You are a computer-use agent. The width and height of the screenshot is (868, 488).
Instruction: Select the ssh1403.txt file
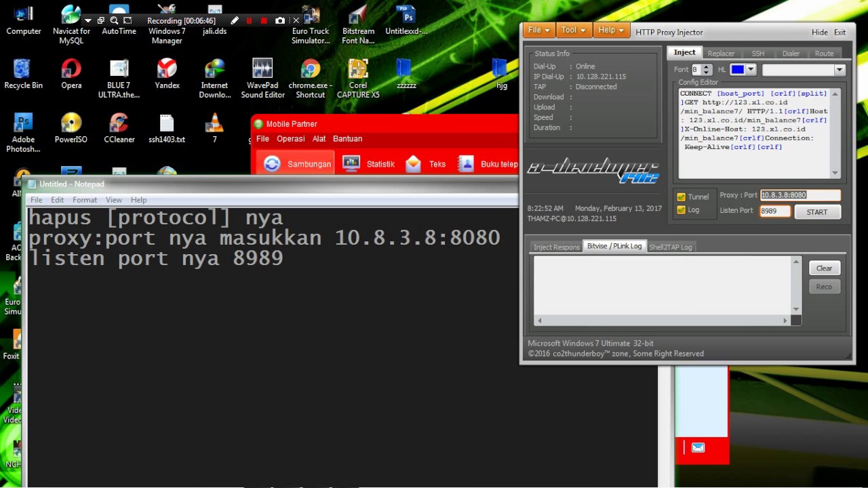pos(167,129)
